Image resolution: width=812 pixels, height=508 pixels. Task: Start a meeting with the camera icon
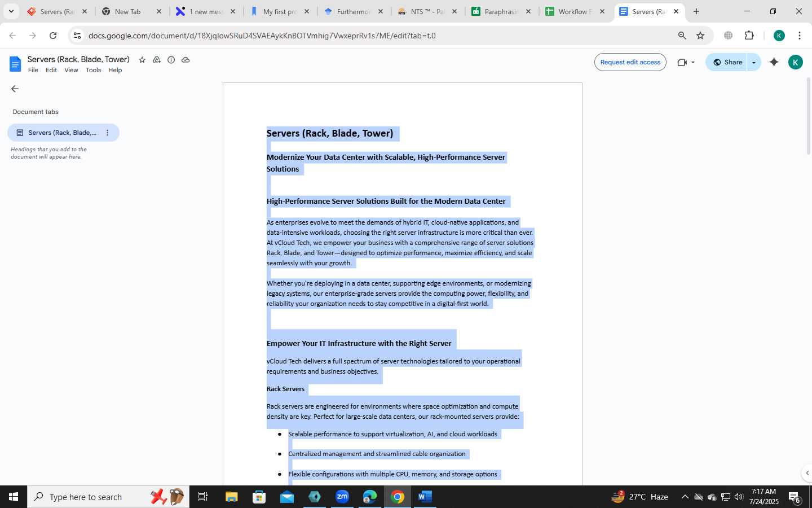click(682, 62)
